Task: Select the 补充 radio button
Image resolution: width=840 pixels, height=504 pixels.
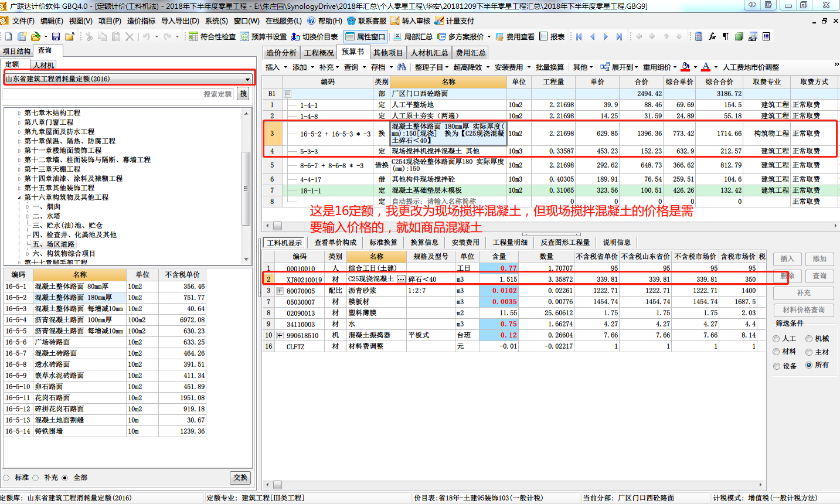Action: pos(36,478)
